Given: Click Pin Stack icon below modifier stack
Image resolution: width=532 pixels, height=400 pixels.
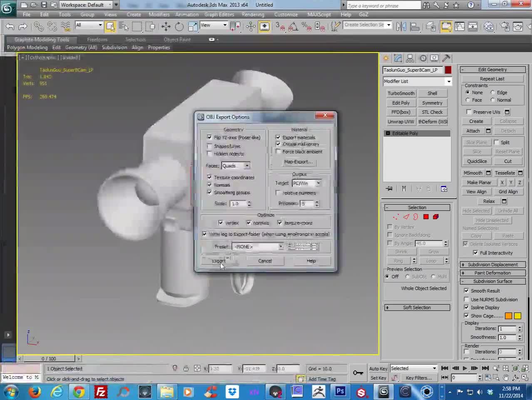Looking at the screenshot, I should (x=389, y=189).
